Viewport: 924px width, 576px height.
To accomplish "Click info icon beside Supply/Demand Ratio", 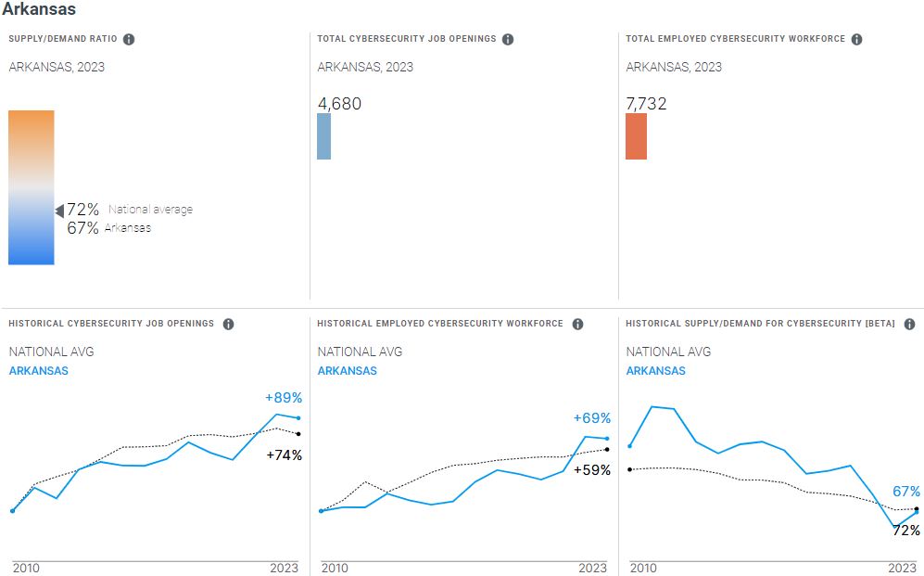I will click(x=129, y=39).
